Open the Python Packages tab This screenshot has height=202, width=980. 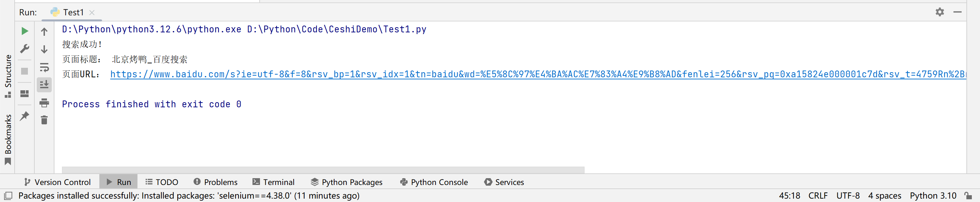[347, 182]
